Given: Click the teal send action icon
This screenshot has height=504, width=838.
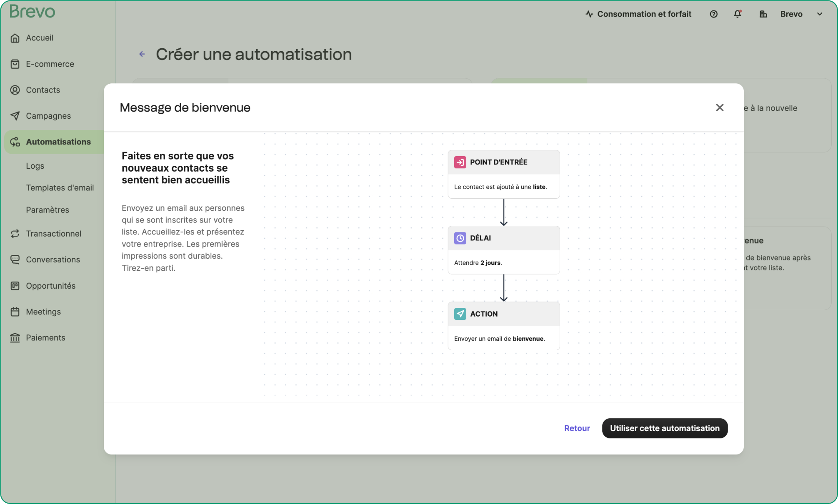Looking at the screenshot, I should click(460, 314).
